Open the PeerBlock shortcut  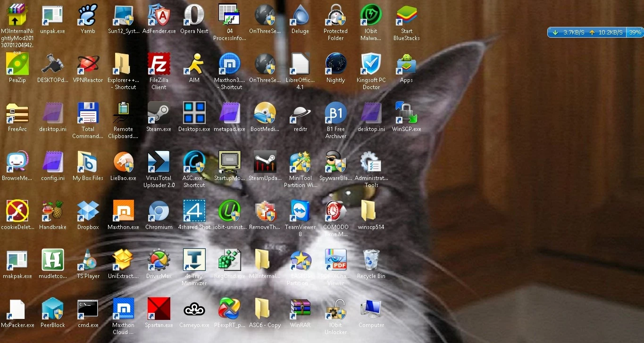(53, 309)
